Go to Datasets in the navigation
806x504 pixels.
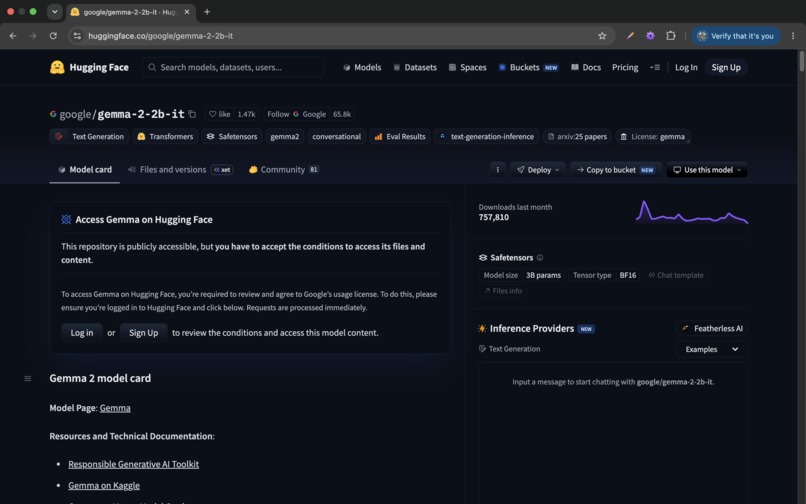tap(415, 67)
